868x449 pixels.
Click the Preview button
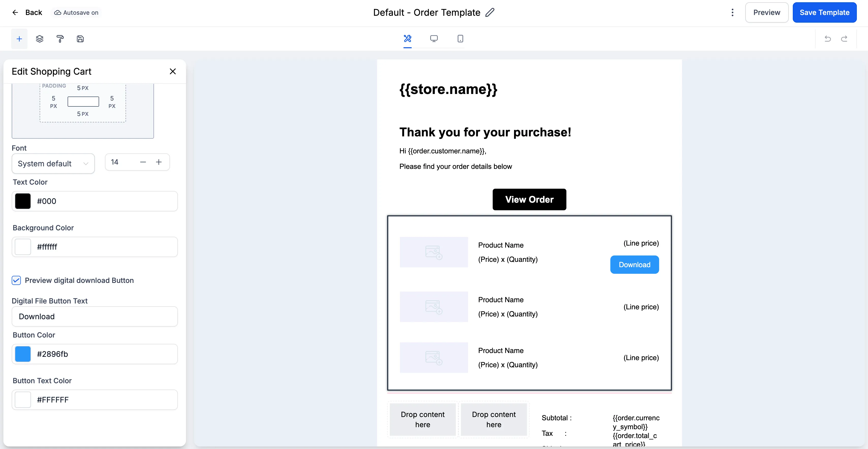[766, 12]
